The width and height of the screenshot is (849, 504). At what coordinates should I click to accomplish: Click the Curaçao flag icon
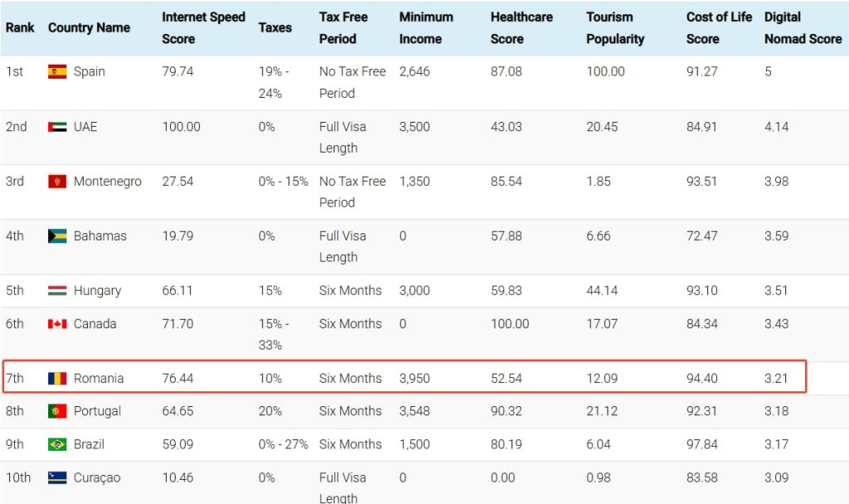click(57, 477)
